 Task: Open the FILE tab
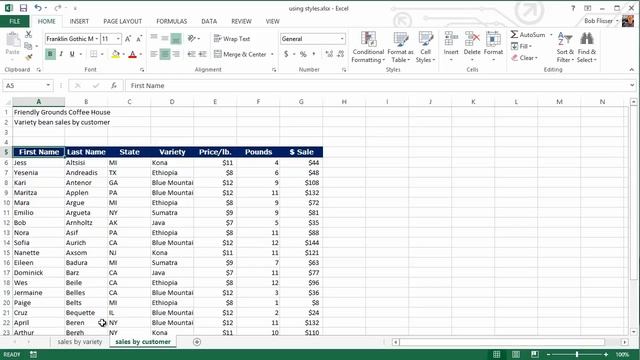tap(15, 21)
